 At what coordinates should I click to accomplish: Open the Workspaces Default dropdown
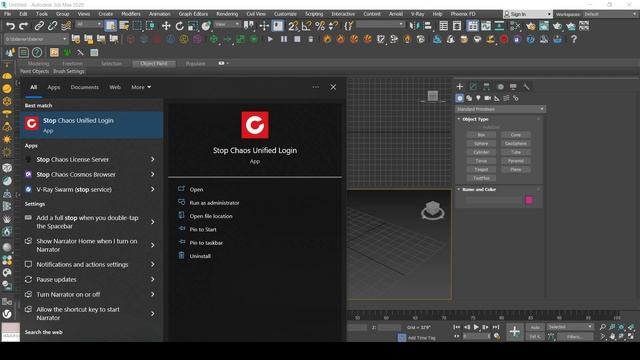[610, 14]
